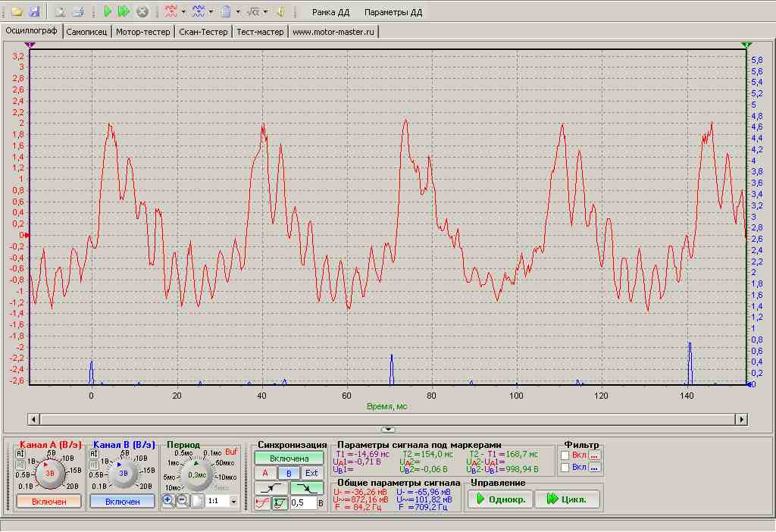Screen dimensions: 776x532
Task: Click the 0,5 trigger level input field
Action: [x=302, y=503]
